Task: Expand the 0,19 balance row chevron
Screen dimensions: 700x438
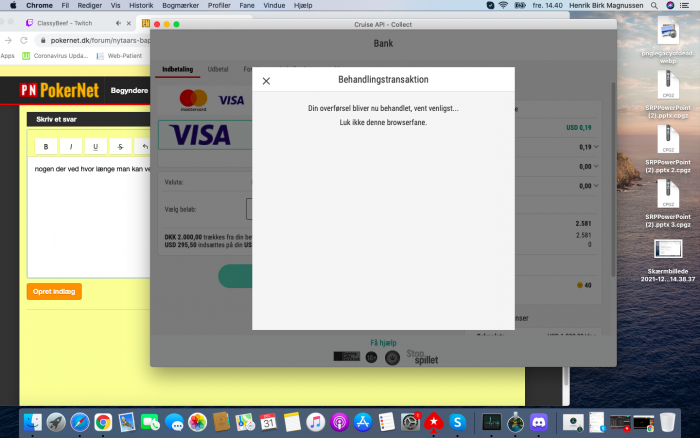Action: pyautogui.click(x=596, y=147)
